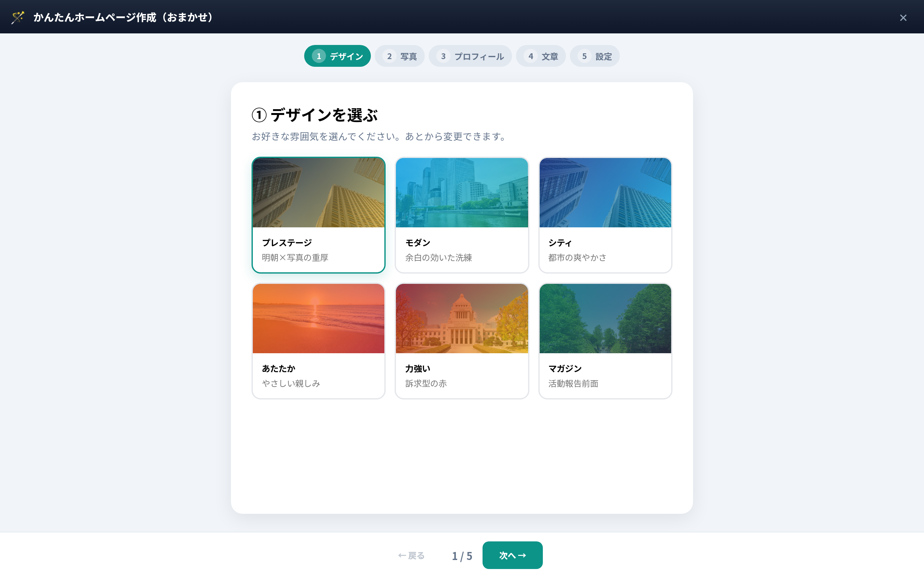Click the 活動報告前面 description

[573, 383]
